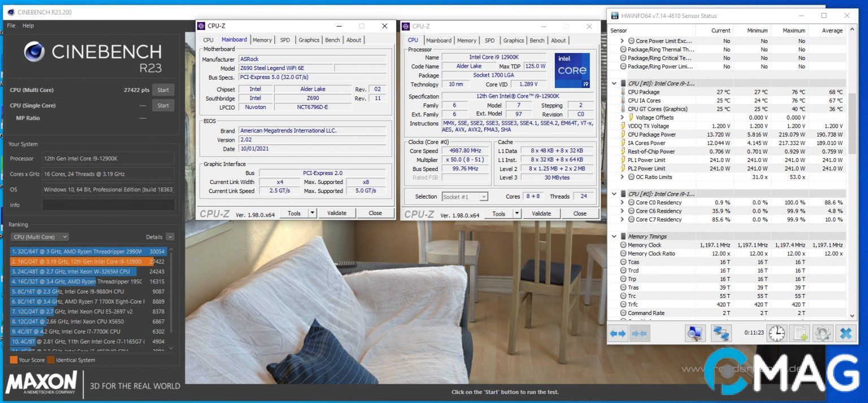Open the File menu in Cinebench
Screen dimensions: 868x403
point(11,25)
